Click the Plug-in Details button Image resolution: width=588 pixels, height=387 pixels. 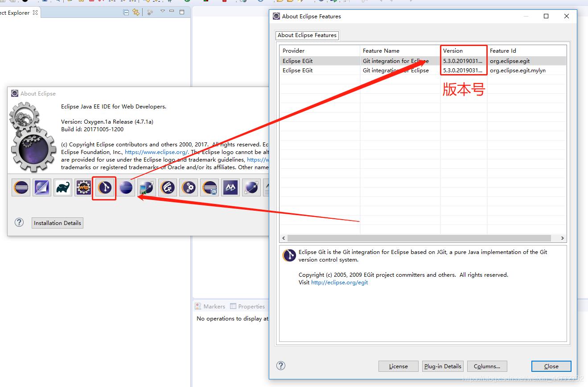[443, 366]
